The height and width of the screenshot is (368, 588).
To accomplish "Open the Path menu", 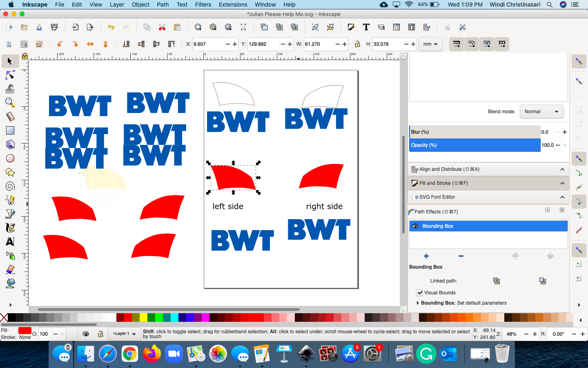I will pyautogui.click(x=163, y=4).
